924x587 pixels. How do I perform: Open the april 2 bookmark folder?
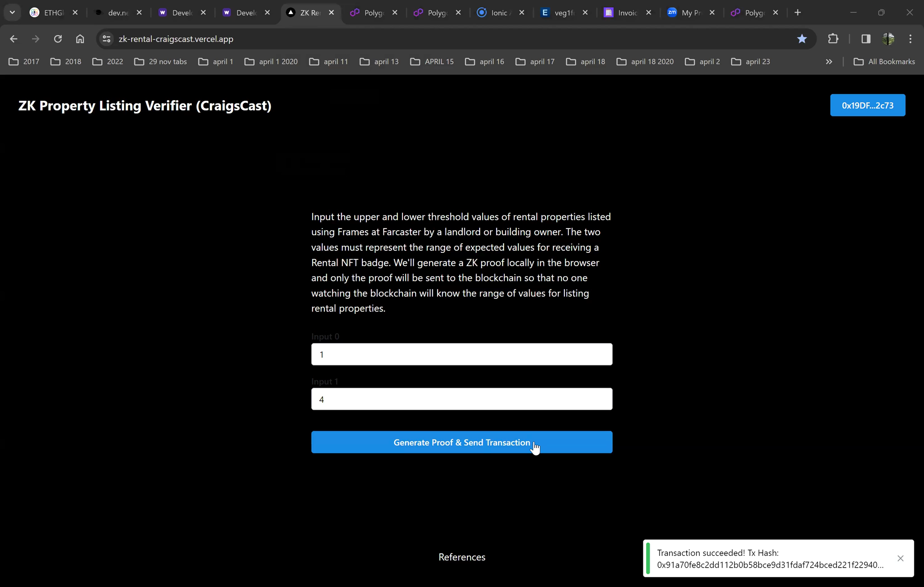[702, 61]
